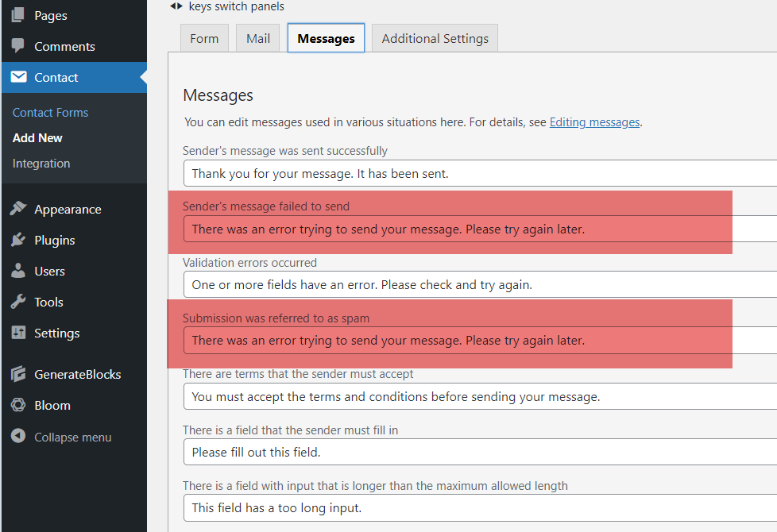The width and height of the screenshot is (777, 532).
Task: Open the Comments menu label
Action: point(64,47)
